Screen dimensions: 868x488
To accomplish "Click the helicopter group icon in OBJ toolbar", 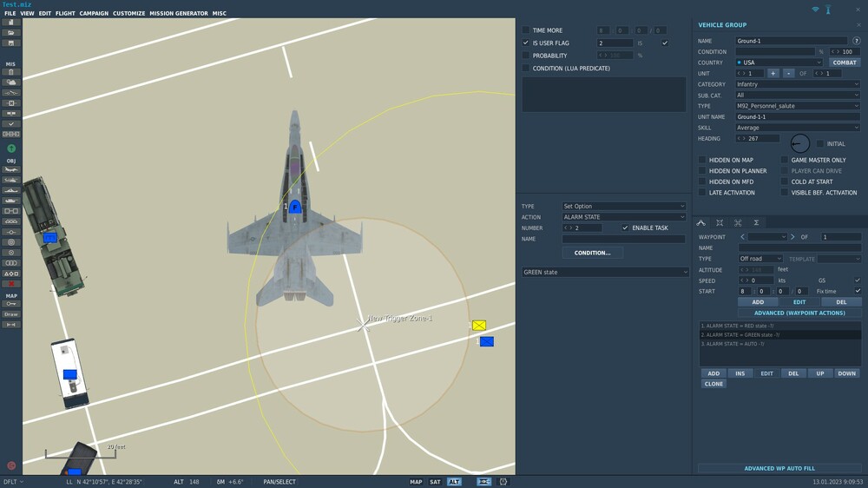I will (x=11, y=180).
